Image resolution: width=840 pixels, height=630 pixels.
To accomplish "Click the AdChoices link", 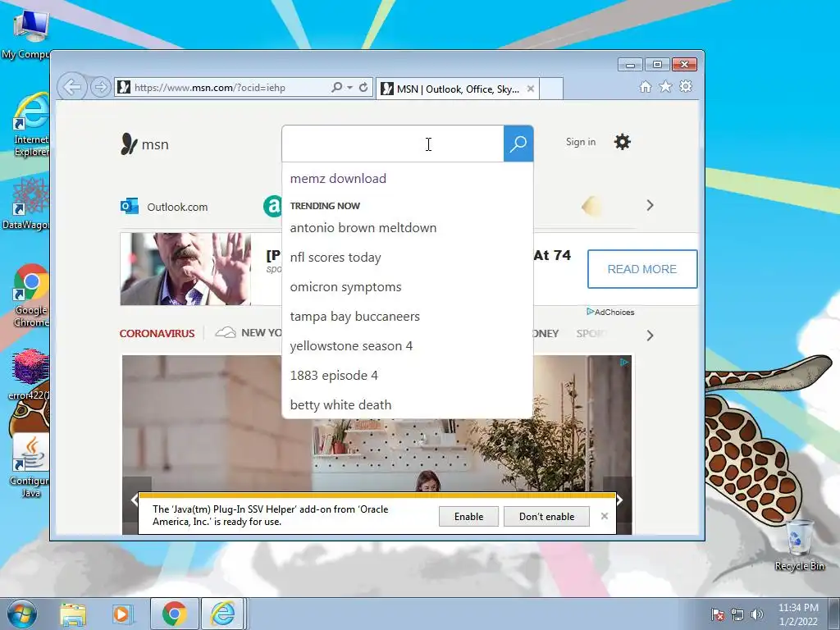I will coord(610,312).
